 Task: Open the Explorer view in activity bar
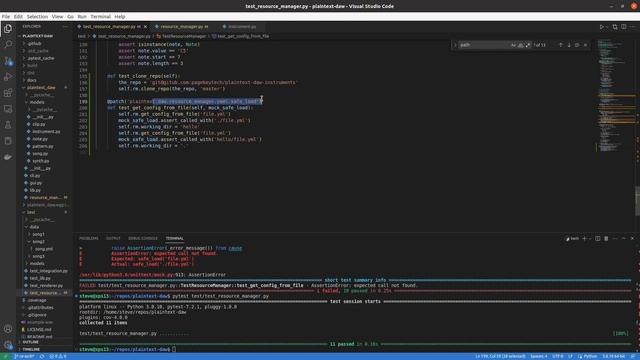coord(8,29)
